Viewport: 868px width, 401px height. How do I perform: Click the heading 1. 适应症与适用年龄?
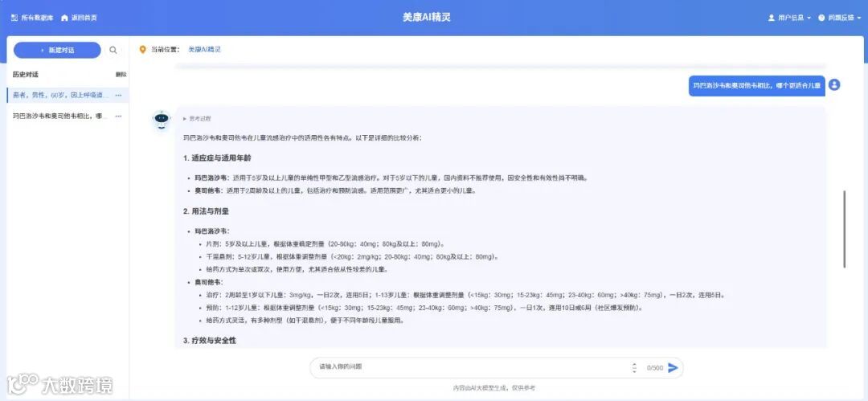(x=217, y=158)
